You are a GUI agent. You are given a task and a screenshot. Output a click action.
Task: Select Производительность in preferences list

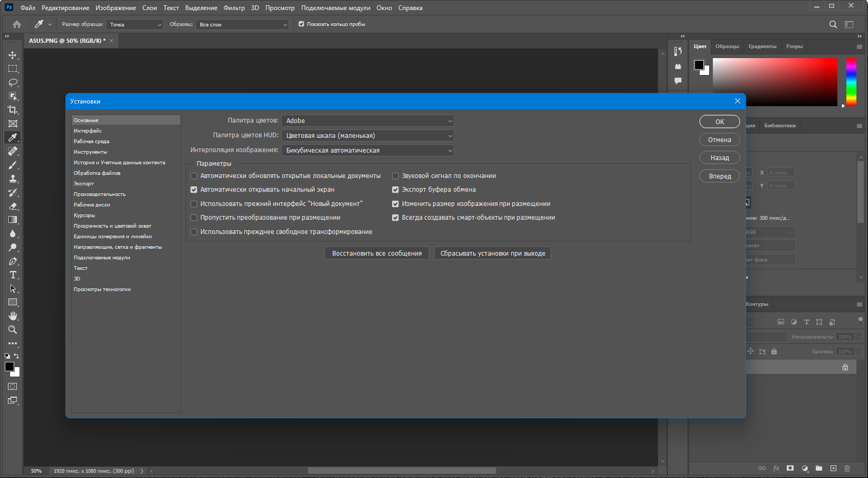100,194
